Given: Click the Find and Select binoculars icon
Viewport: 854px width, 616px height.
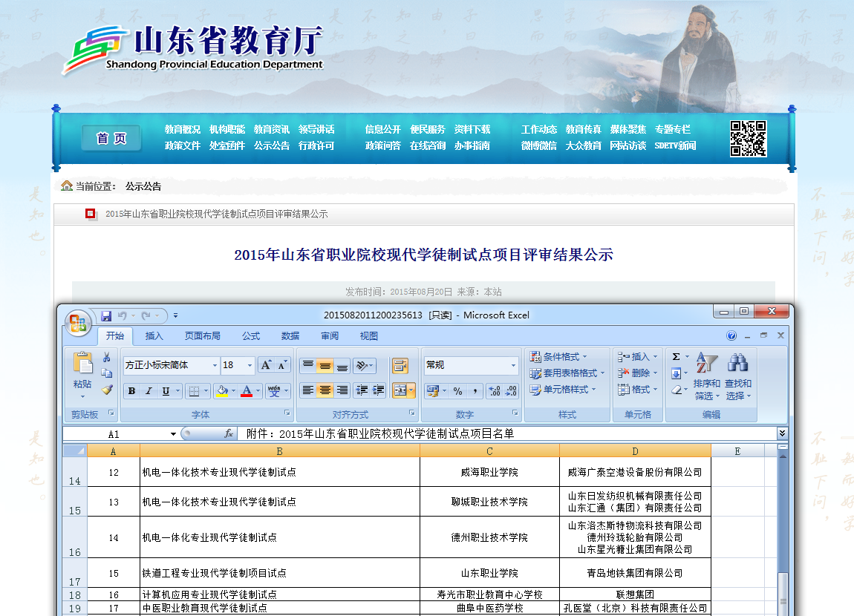Looking at the screenshot, I should (x=737, y=363).
